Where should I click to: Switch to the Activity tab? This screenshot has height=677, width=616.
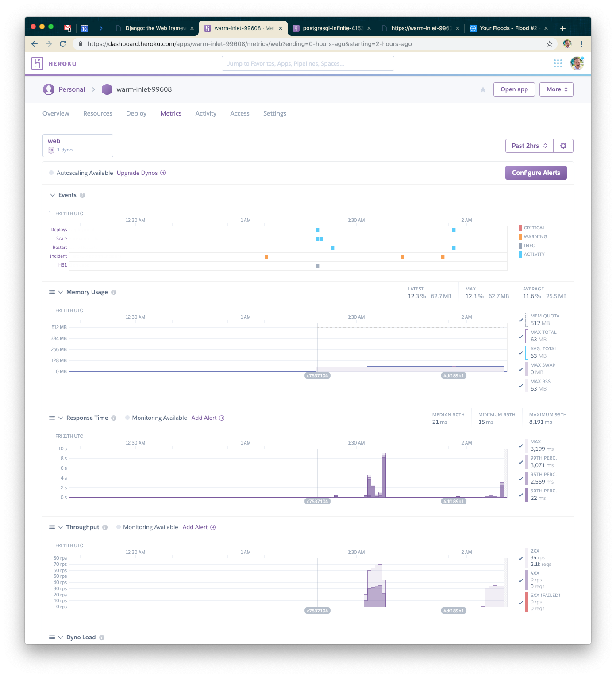(206, 113)
